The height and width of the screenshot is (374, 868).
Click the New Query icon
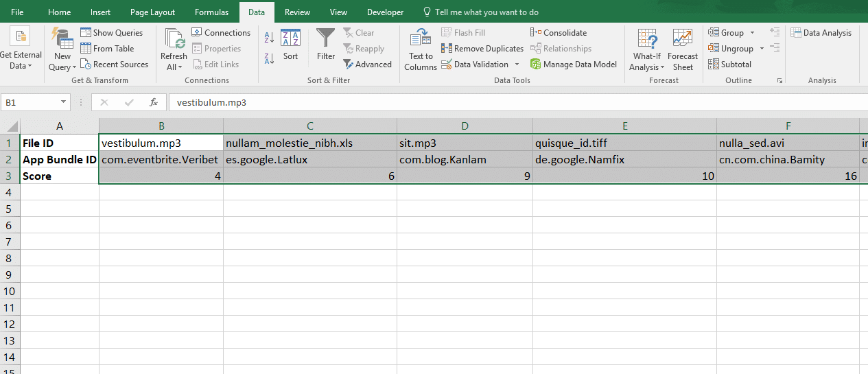(62, 38)
